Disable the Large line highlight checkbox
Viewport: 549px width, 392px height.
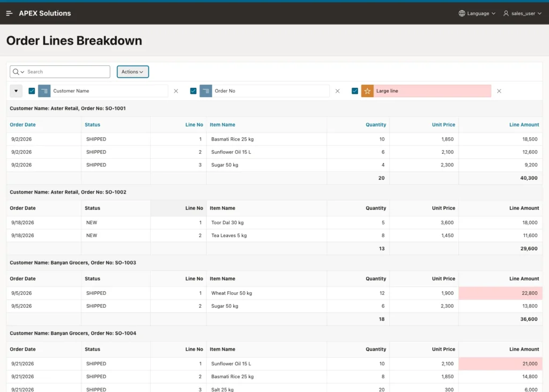tap(355, 91)
